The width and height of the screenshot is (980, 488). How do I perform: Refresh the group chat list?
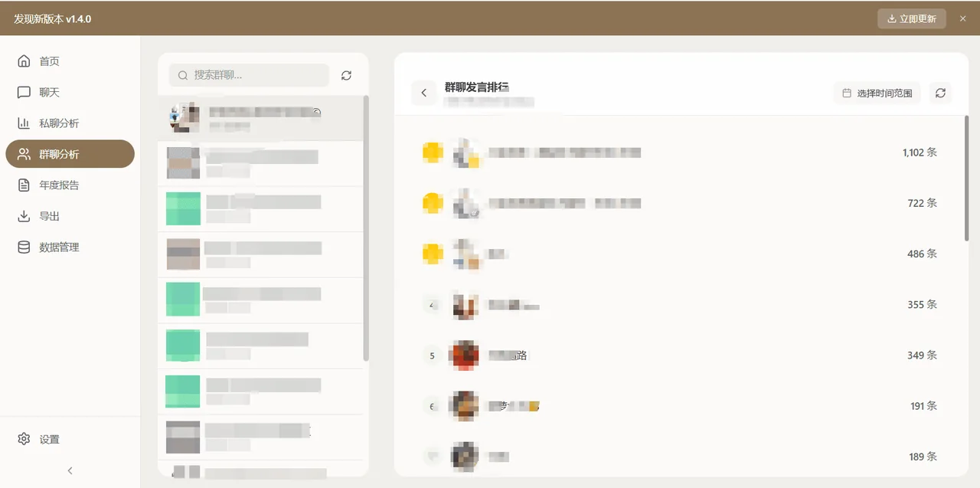(346, 75)
